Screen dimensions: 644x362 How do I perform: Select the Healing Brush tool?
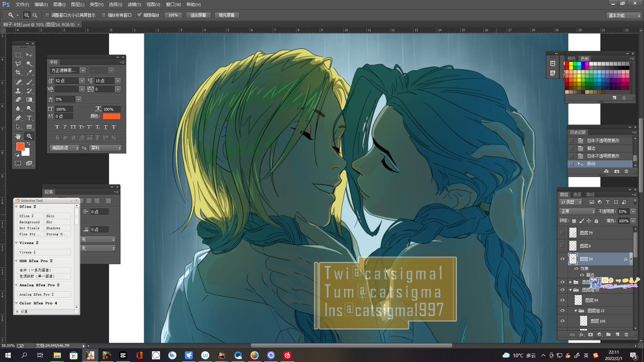coord(18,82)
